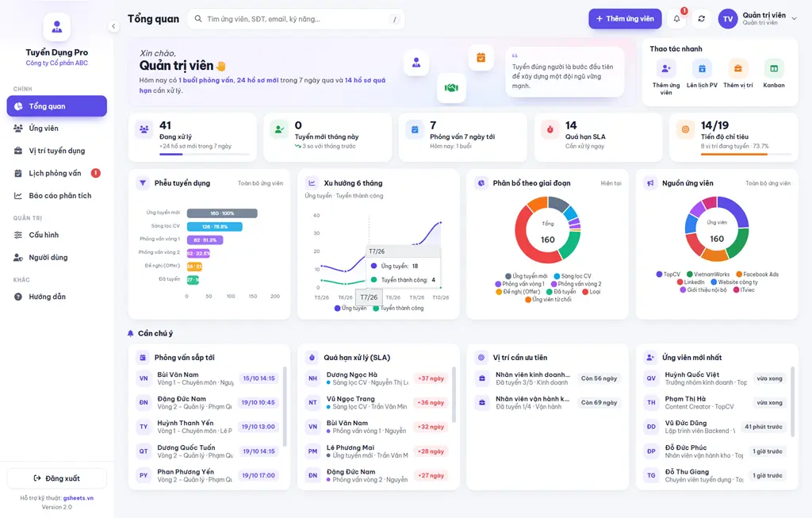Click the ĐD avatar of Vũ Đức Dũng

pyautogui.click(x=651, y=427)
